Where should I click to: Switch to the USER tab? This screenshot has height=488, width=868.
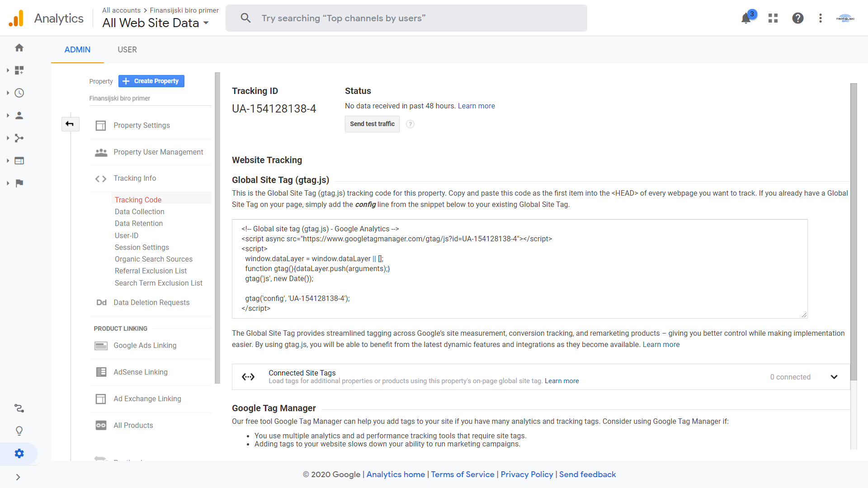pos(127,49)
